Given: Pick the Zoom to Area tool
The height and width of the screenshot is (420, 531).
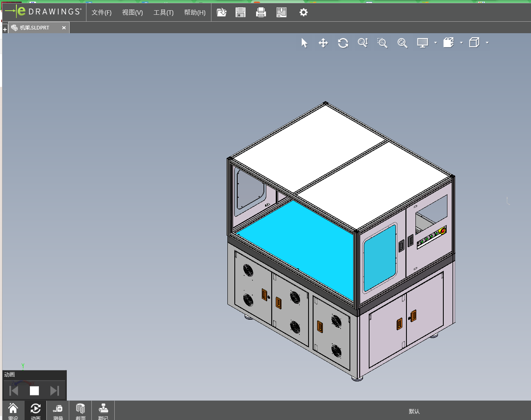Looking at the screenshot, I should [x=382, y=43].
